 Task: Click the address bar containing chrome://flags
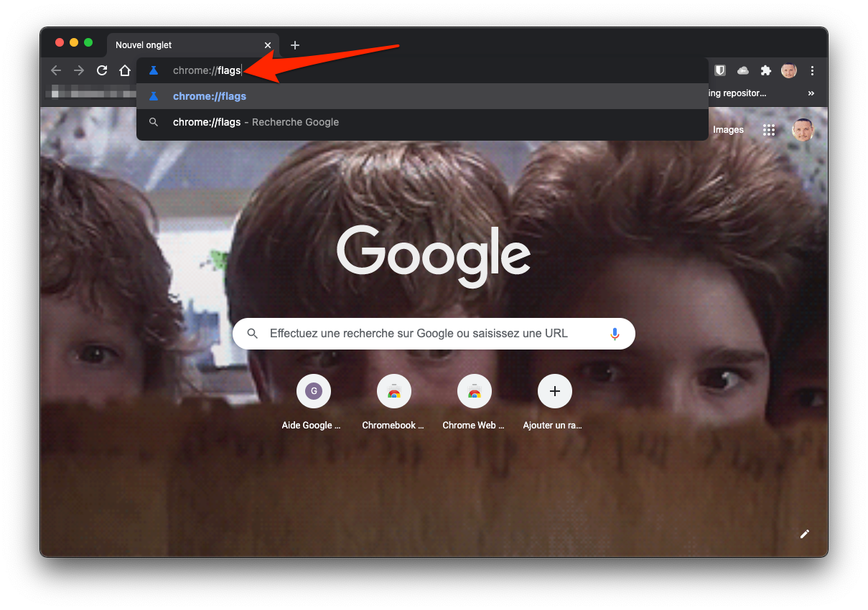[422, 70]
